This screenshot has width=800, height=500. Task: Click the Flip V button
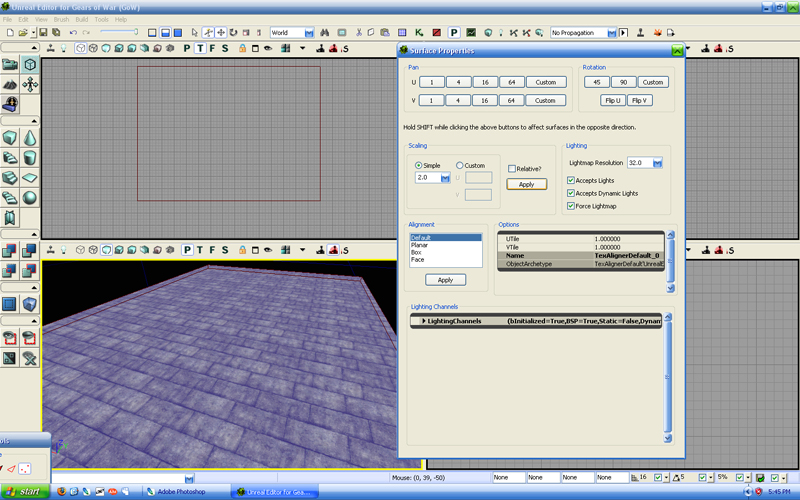click(x=639, y=101)
